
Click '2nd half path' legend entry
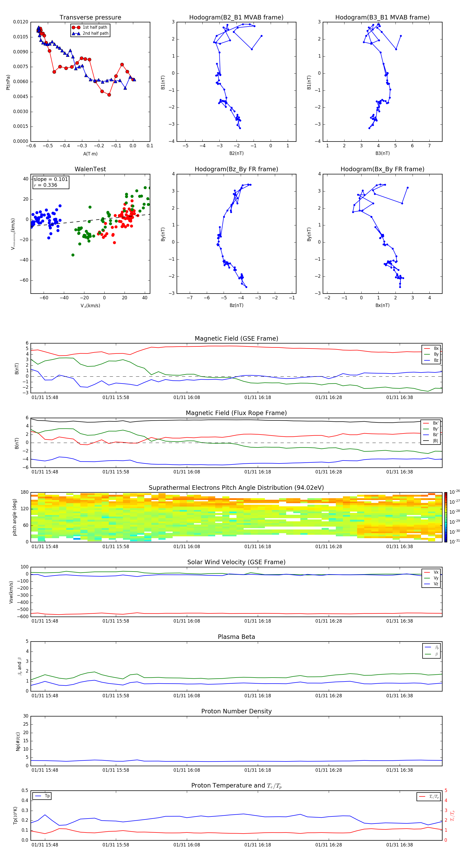90,33
